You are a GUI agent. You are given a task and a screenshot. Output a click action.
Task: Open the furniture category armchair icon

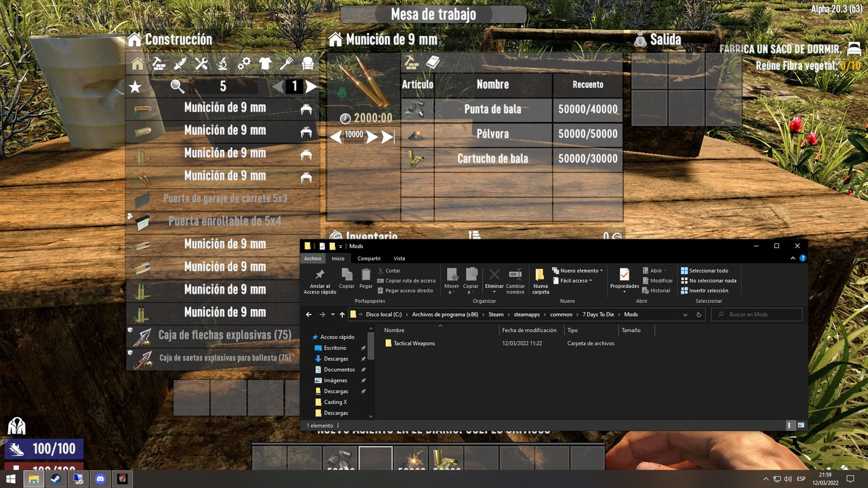(308, 64)
